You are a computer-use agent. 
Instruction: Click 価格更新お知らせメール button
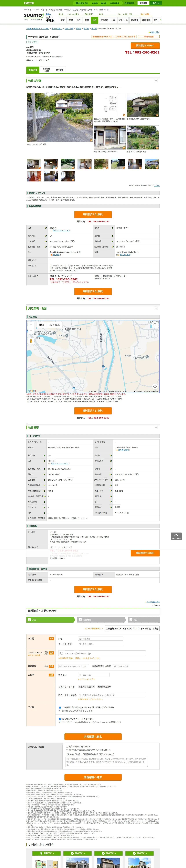102,37
